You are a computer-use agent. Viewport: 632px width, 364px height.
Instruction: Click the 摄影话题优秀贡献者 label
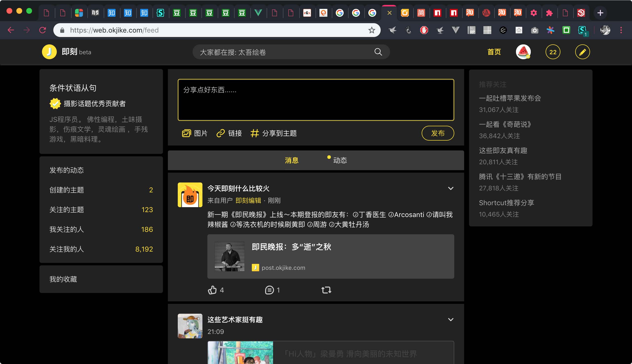tap(95, 104)
